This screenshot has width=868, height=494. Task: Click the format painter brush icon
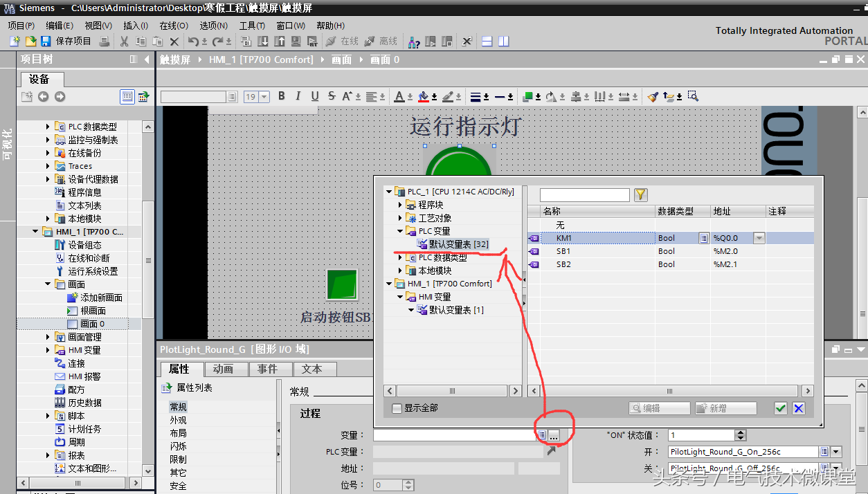point(653,96)
